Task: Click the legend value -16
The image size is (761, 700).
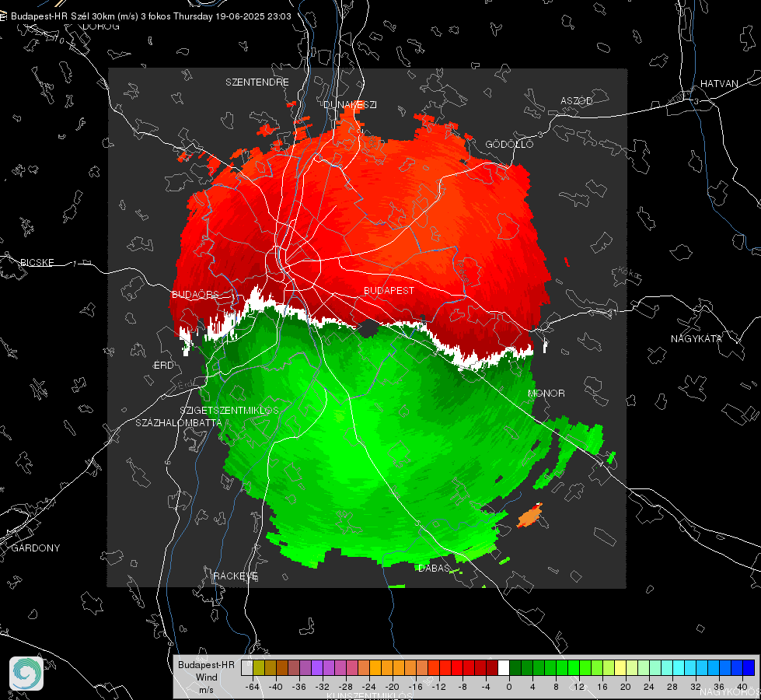Action: 415,687
